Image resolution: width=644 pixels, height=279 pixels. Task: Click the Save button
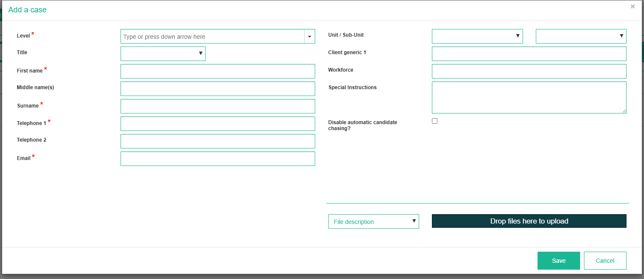[558, 261]
